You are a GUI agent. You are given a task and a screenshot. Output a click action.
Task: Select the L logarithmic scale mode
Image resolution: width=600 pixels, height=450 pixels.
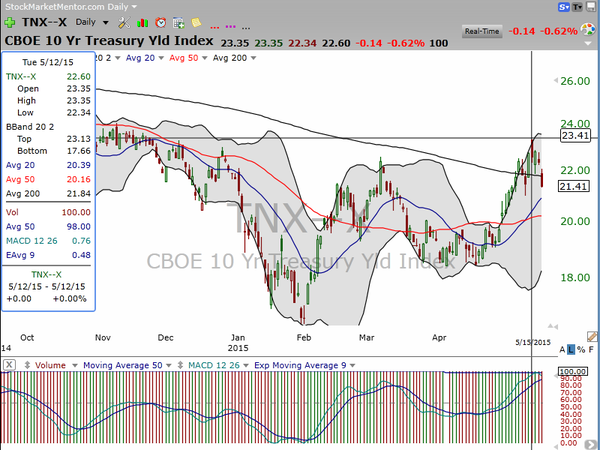(x=571, y=349)
